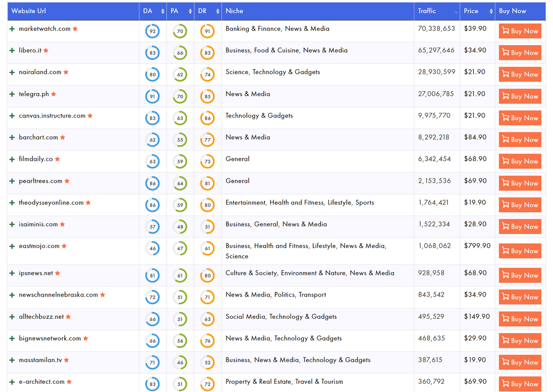The height and width of the screenshot is (392, 553).
Task: Click the star beside eastmojo.com
Action: 64,246
